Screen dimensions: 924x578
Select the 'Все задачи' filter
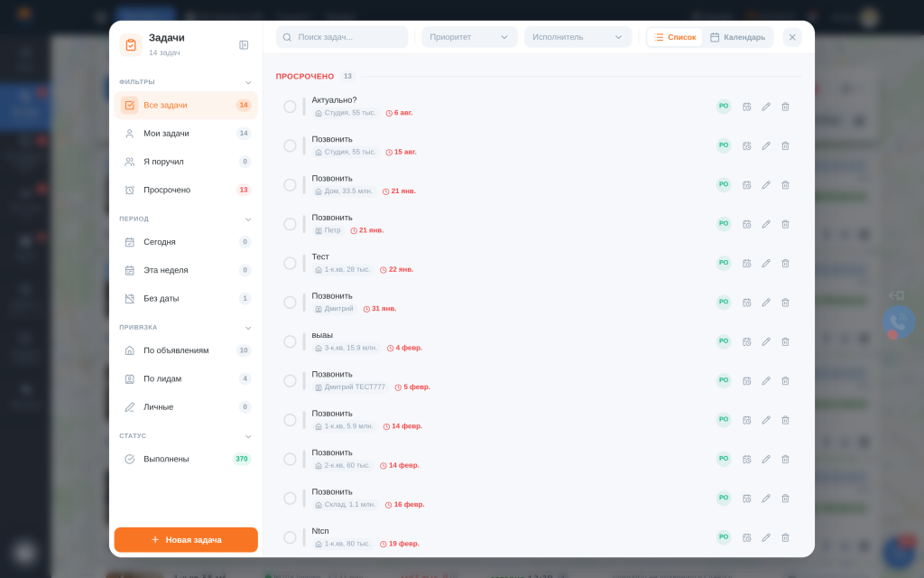(186, 105)
